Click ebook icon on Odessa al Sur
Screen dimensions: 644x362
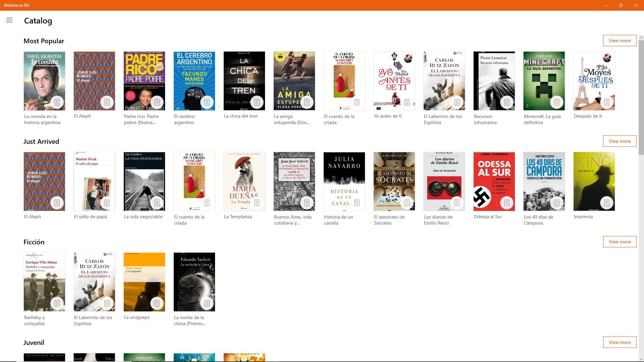click(507, 203)
